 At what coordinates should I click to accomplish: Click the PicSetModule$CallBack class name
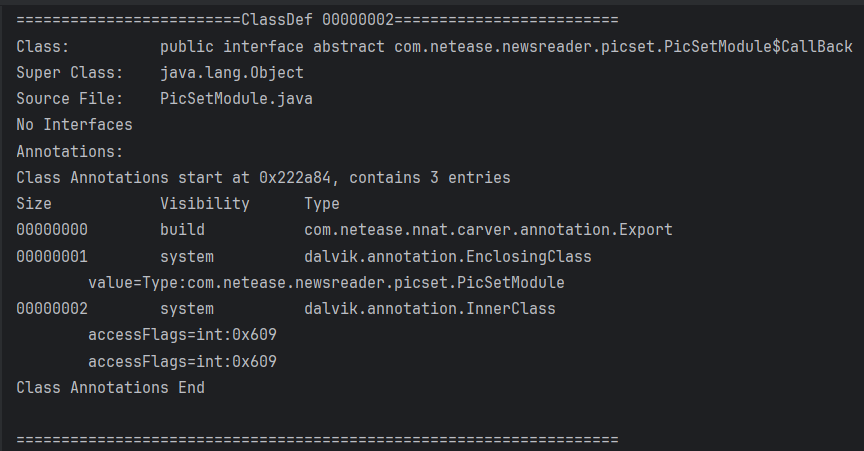(623, 47)
